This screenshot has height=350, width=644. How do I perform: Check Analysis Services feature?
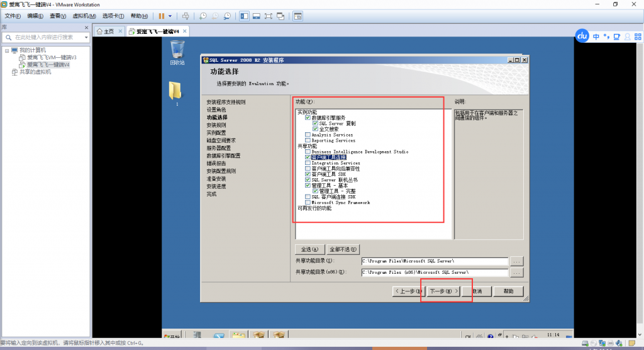[308, 135]
